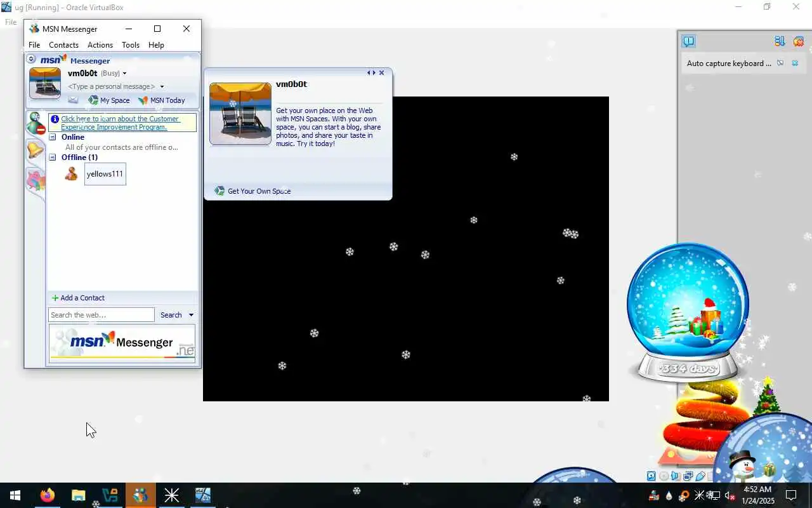Click the Auto capture keyboard notification text

[729, 63]
